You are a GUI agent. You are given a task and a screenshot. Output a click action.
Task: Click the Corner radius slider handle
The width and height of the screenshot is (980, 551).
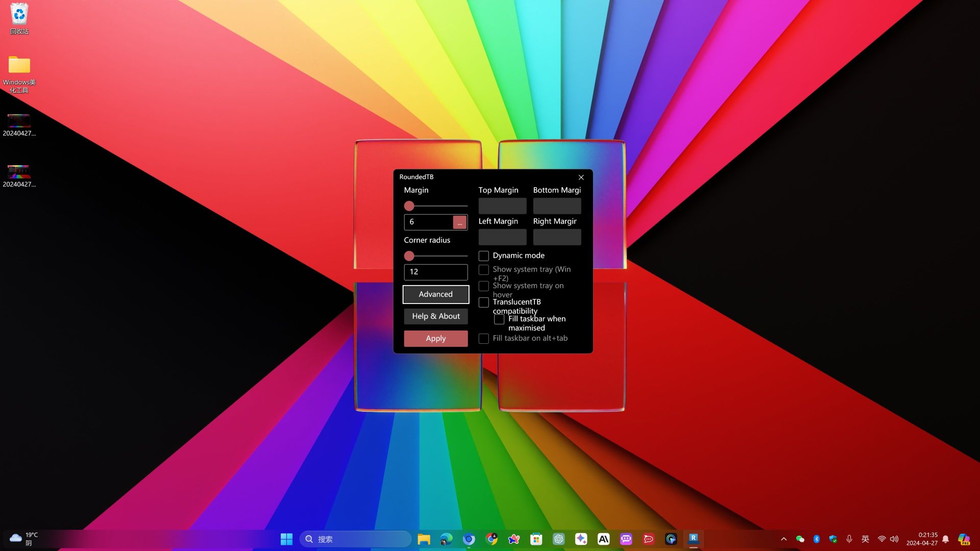pyautogui.click(x=409, y=256)
